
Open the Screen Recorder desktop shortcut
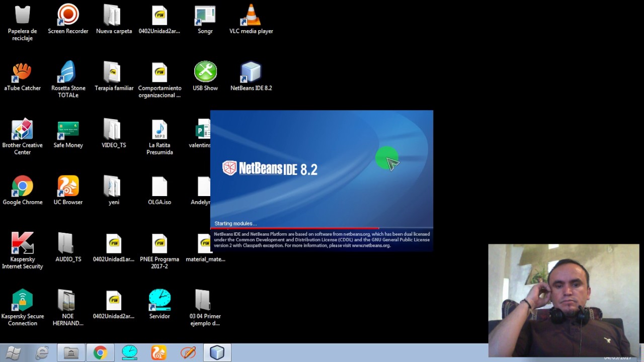(x=68, y=19)
